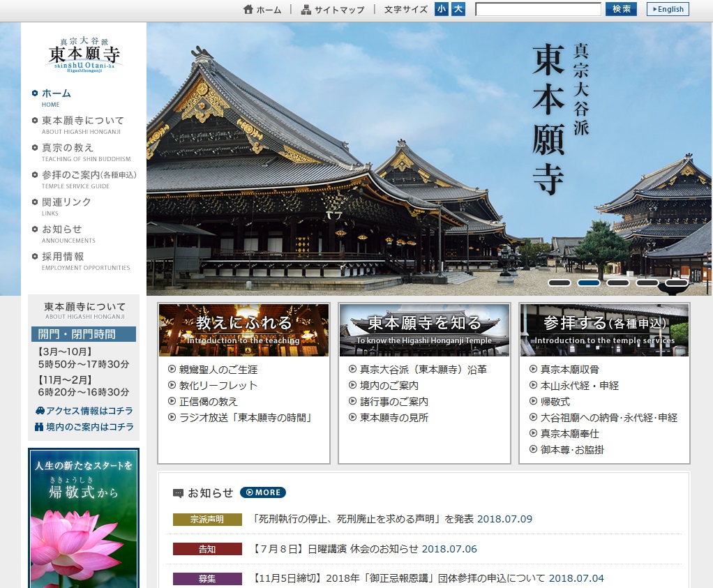The width and height of the screenshot is (713, 588).
Task: Open 真宗大谷派（東本願寺）沿革 link
Action: [423, 370]
